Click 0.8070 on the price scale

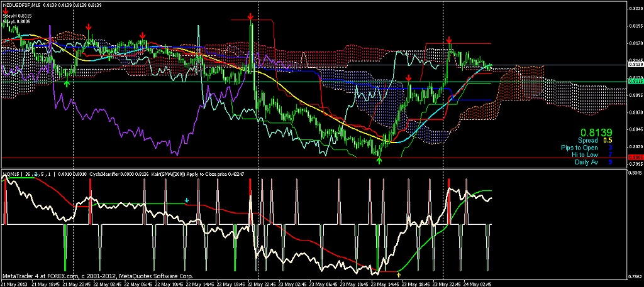tap(636, 112)
